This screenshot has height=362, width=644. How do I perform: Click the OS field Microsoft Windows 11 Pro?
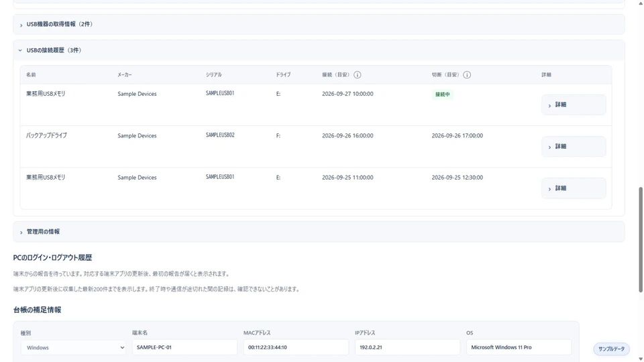click(519, 347)
